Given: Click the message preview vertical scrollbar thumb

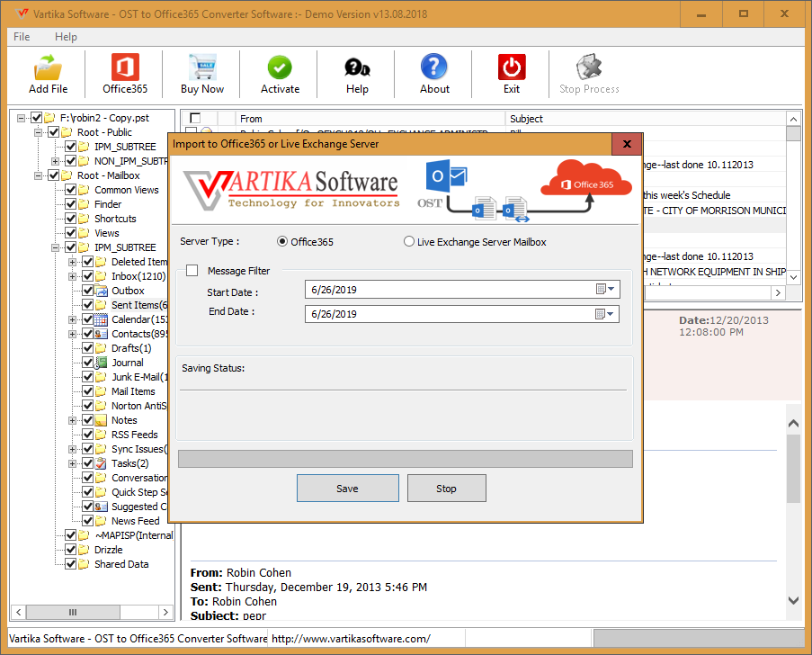Looking at the screenshot, I should tap(793, 469).
